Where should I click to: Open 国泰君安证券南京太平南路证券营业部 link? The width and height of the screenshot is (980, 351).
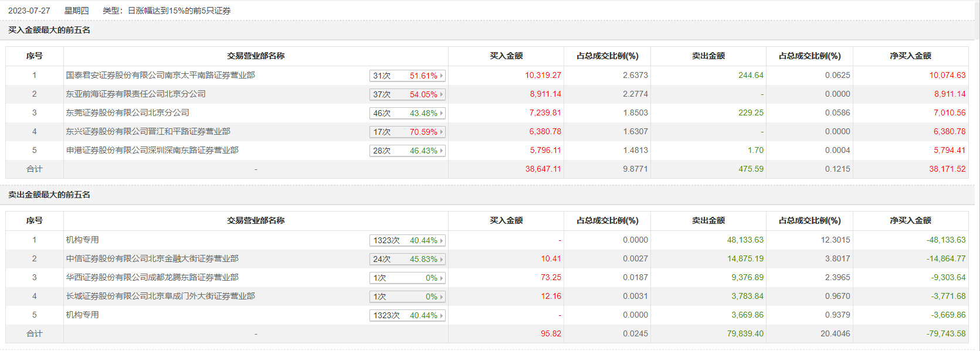coord(160,75)
